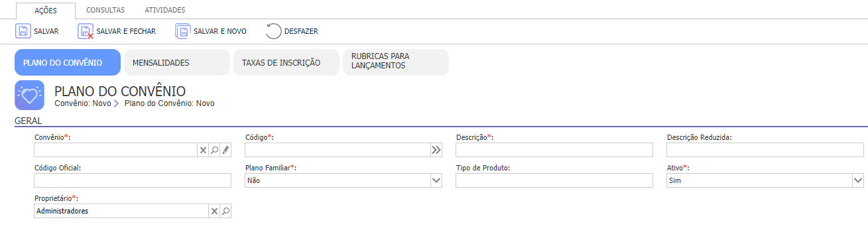Image resolution: width=868 pixels, height=246 pixels.
Task: Open Convênio lookup magnifier icon
Action: point(214,151)
